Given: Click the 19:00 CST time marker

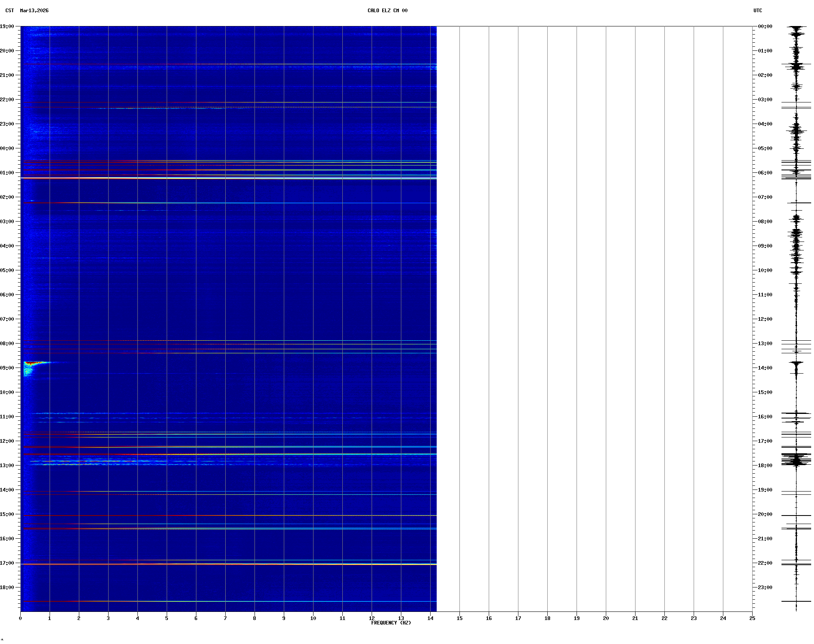Looking at the screenshot, I should 7,26.
